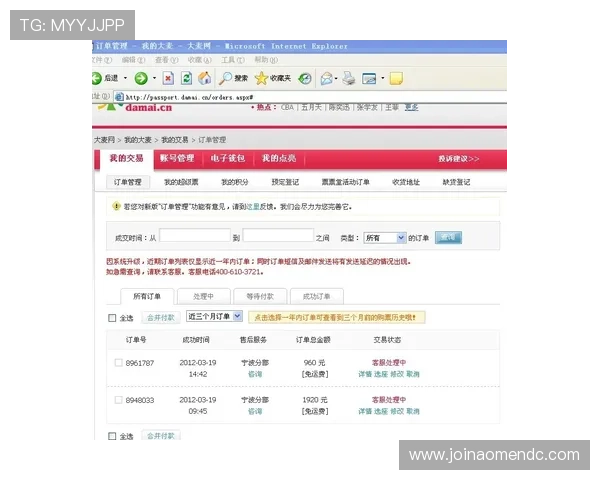Click the page icon in address bar
600x480 pixels.
tap(119, 97)
